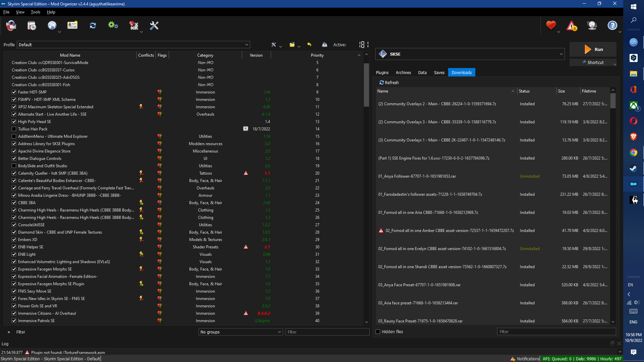The height and width of the screenshot is (362, 644).
Task: Uncheck the Faster HDT-SMP mod
Action: click(x=14, y=92)
